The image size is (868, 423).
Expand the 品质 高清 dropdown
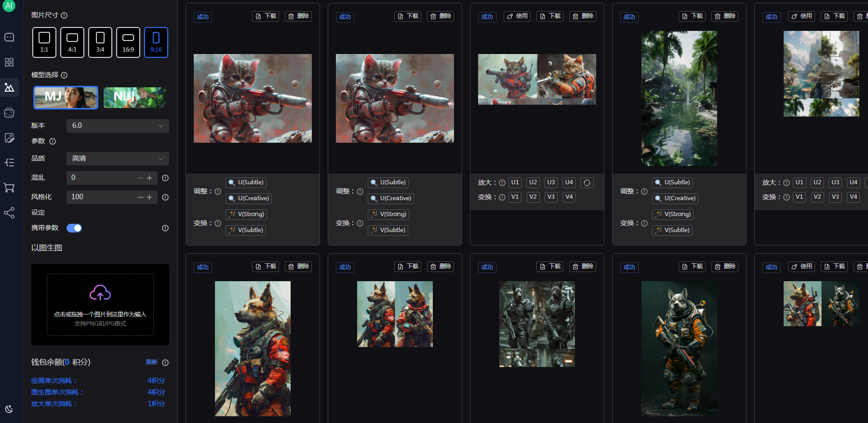click(x=118, y=159)
